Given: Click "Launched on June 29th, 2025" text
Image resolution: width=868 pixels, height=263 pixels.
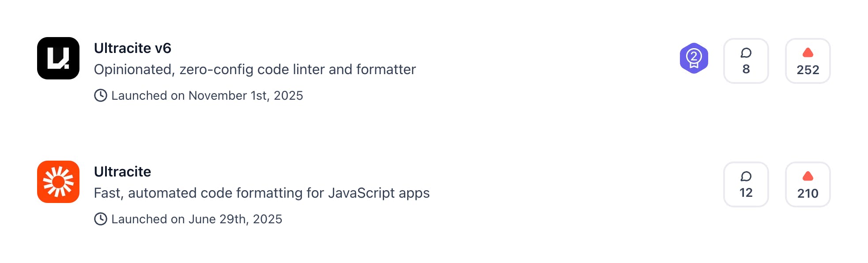Looking at the screenshot, I should click(196, 219).
